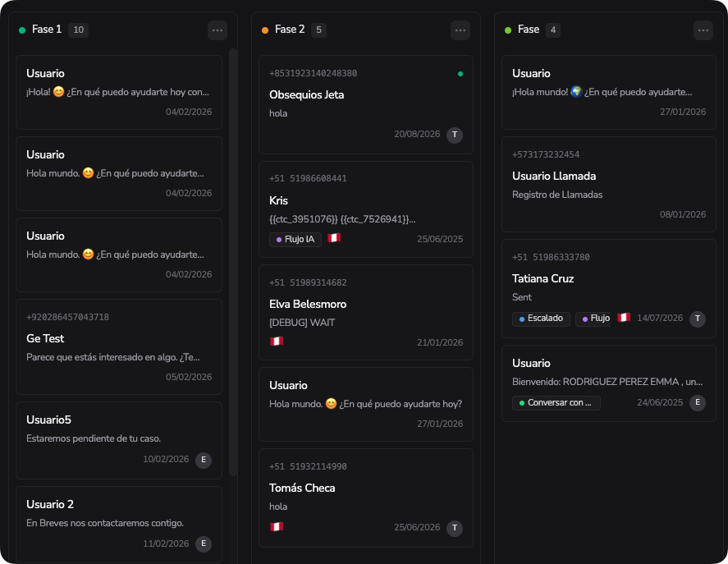The height and width of the screenshot is (564, 728).
Task: Click the [DEBUG] WAIT message text
Action: point(302,323)
